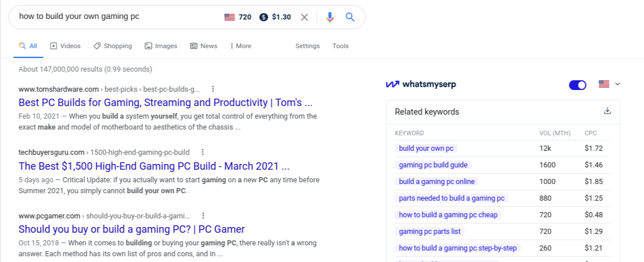Viewport: 644px width, 262px height.
Task: Click the 1600 volume value
Action: click(x=548, y=165)
